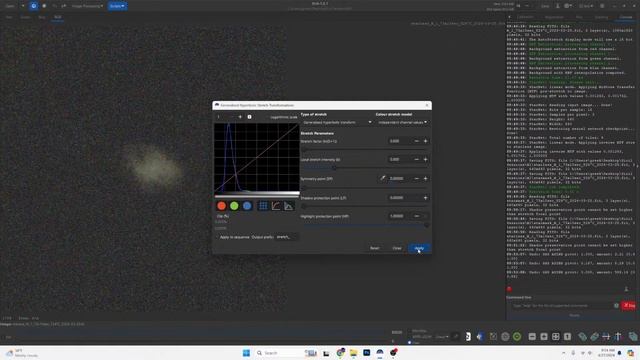The image size is (640, 360).
Task: Click the zoom out icon in bottom toolbar
Action: pyautogui.click(x=532, y=337)
